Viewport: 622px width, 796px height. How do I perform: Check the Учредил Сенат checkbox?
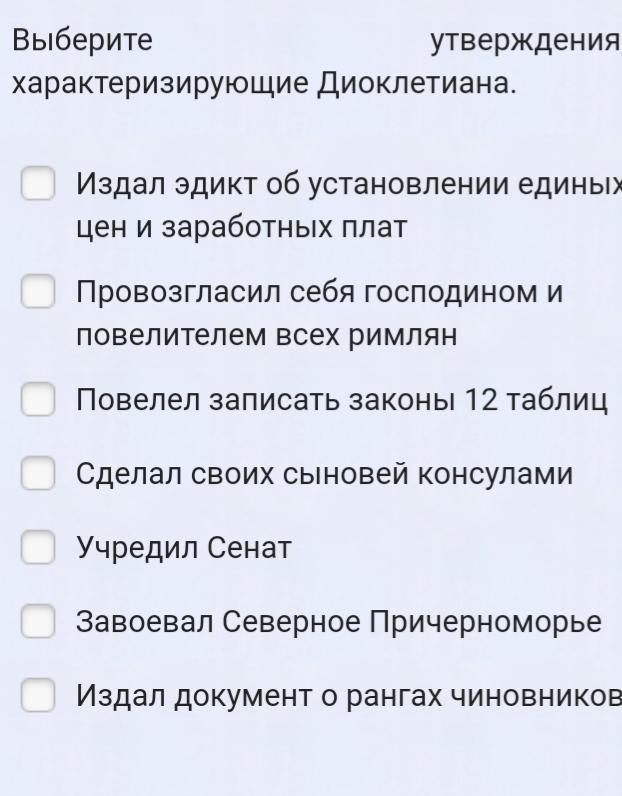[x=39, y=547]
